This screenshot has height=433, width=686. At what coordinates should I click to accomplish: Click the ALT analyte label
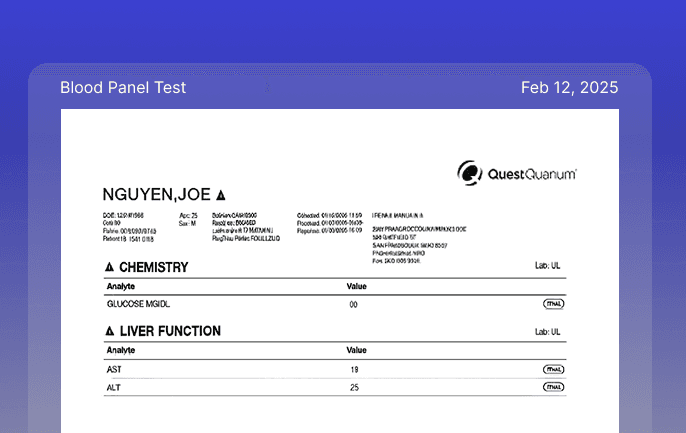click(x=113, y=387)
